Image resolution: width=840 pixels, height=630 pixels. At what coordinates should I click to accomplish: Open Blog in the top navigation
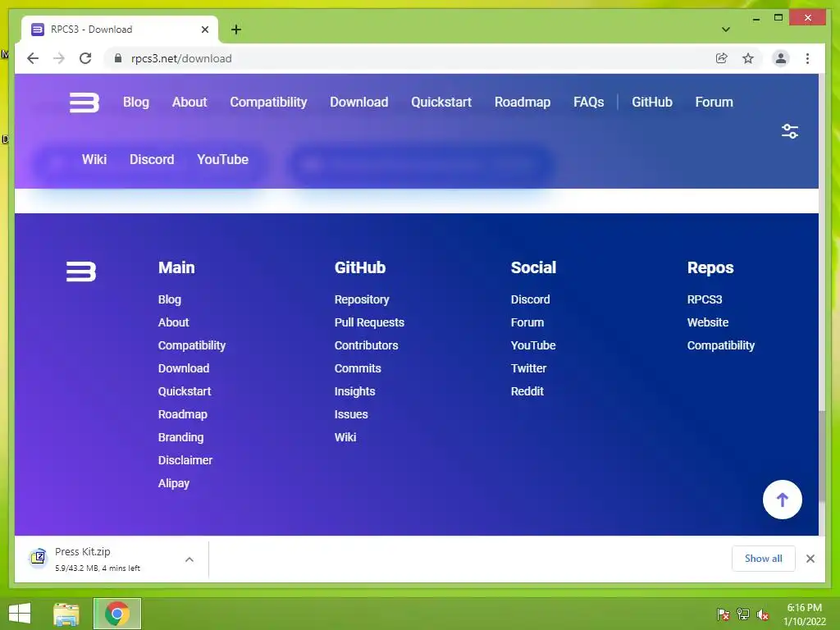tap(136, 102)
